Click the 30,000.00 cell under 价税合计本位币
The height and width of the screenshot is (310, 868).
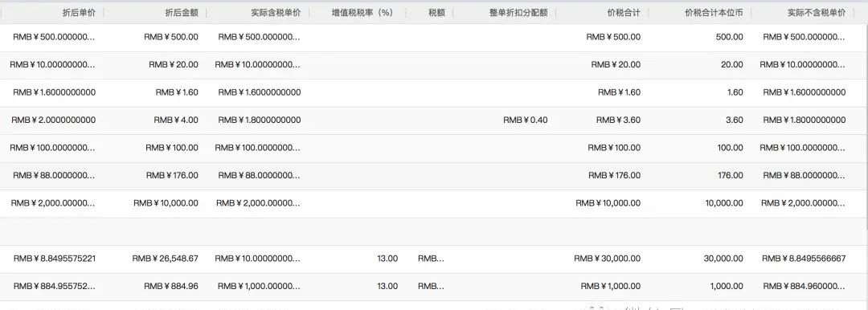click(724, 259)
